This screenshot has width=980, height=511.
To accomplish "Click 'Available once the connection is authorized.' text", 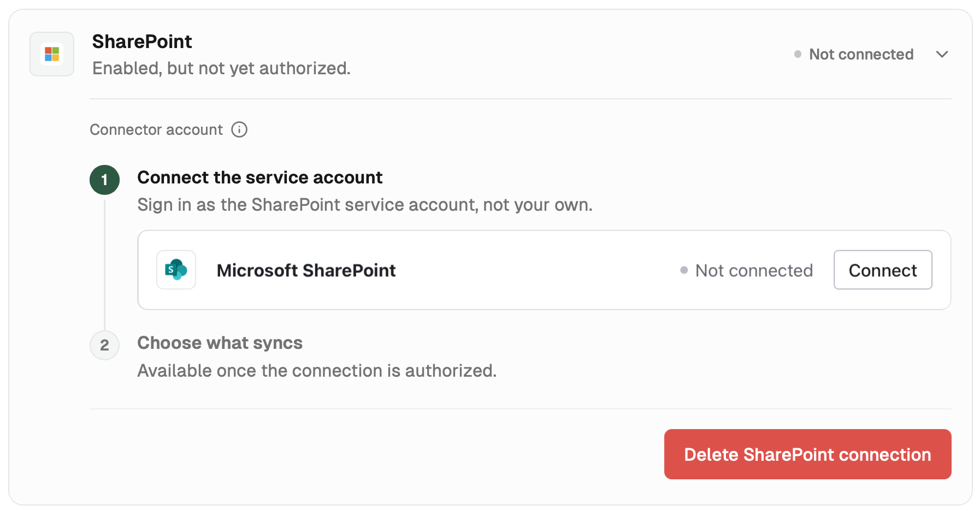I will tap(317, 371).
